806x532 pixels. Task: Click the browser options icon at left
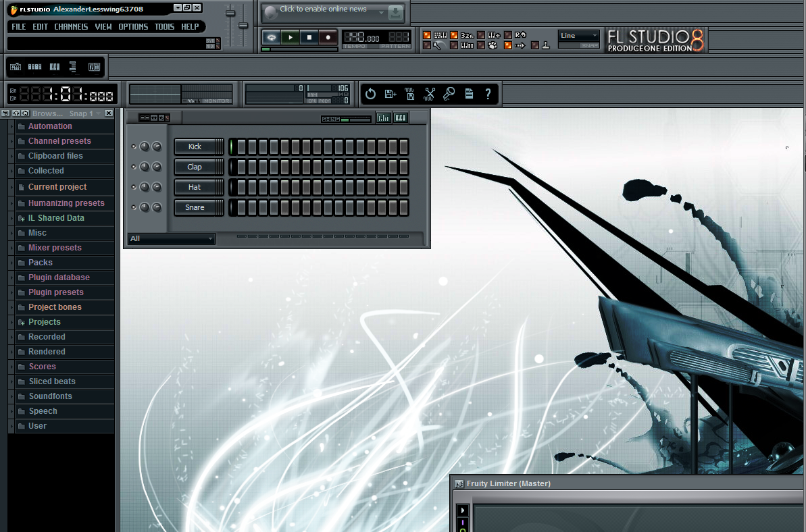[5, 113]
